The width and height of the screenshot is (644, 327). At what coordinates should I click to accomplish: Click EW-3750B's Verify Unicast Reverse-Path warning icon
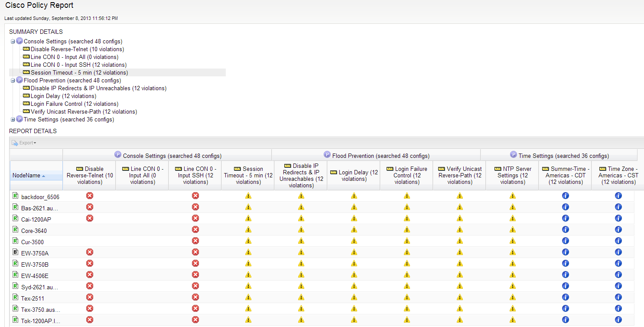pyautogui.click(x=460, y=263)
